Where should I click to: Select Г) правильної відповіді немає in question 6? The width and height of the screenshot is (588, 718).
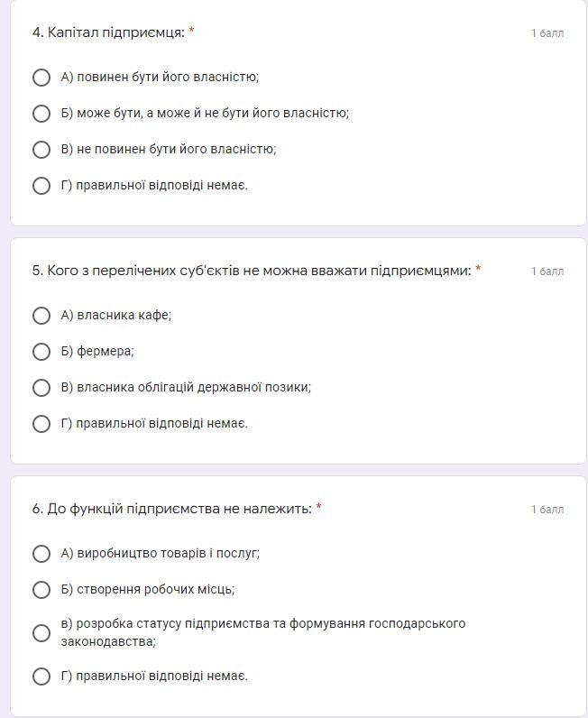41,677
